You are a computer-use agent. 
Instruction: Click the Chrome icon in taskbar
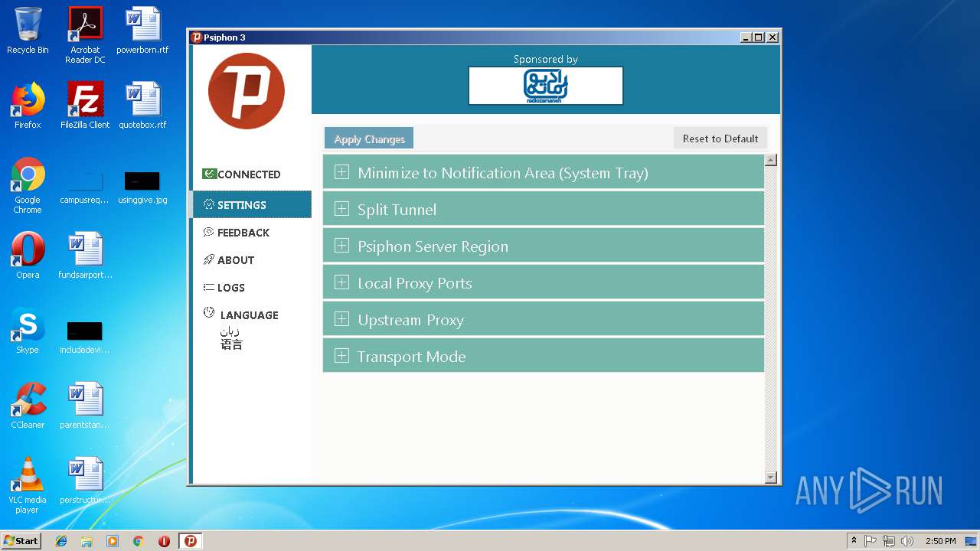[139, 541]
